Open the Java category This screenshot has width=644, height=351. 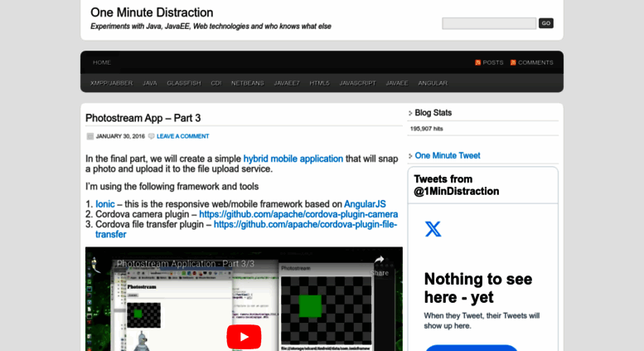[149, 83]
